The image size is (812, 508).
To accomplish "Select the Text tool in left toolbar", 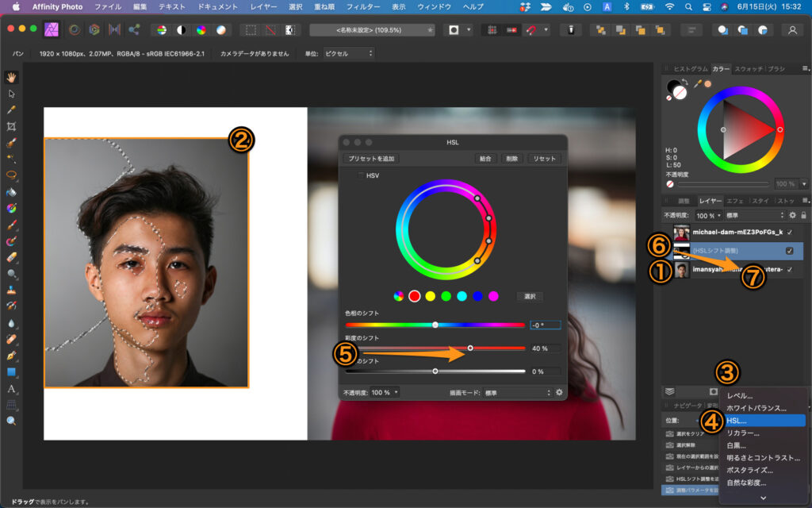I will pos(12,389).
